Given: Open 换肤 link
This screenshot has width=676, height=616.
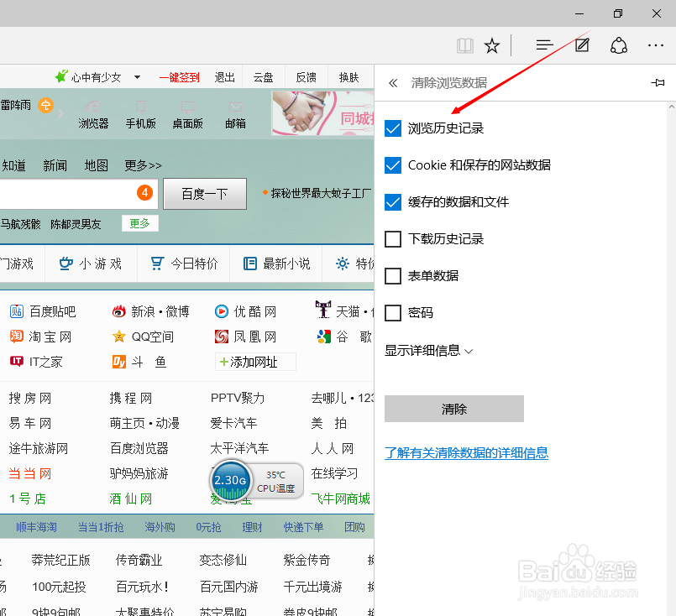Looking at the screenshot, I should pyautogui.click(x=348, y=77).
